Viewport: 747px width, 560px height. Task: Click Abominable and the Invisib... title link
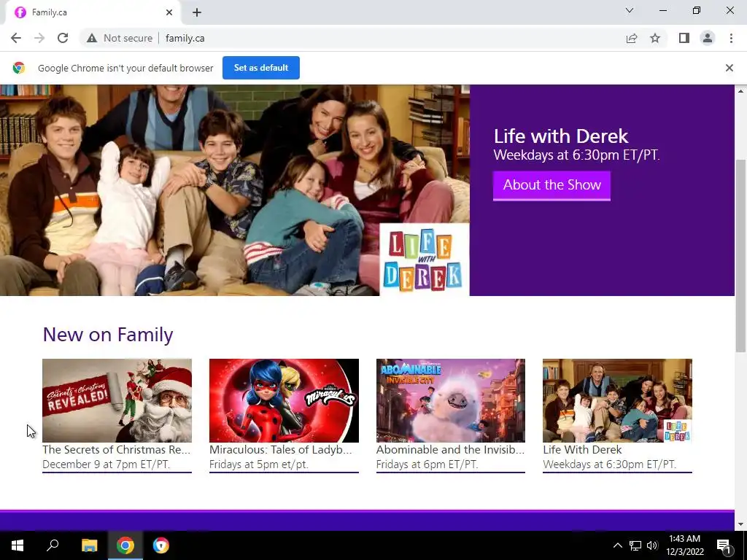point(450,449)
